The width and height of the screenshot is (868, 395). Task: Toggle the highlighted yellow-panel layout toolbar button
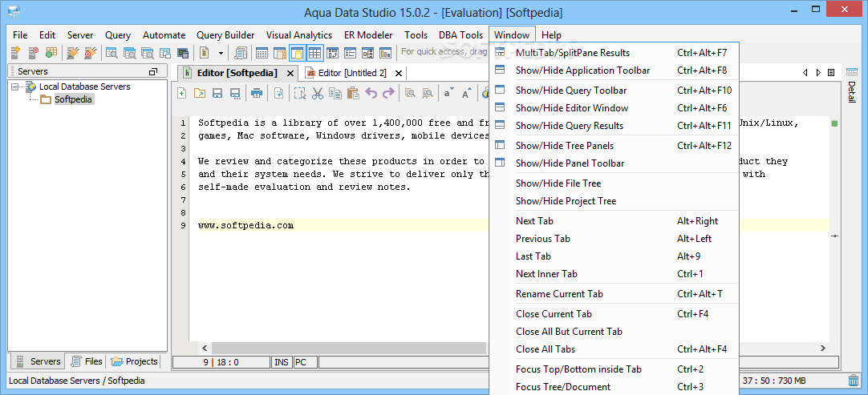pyautogui.click(x=298, y=53)
